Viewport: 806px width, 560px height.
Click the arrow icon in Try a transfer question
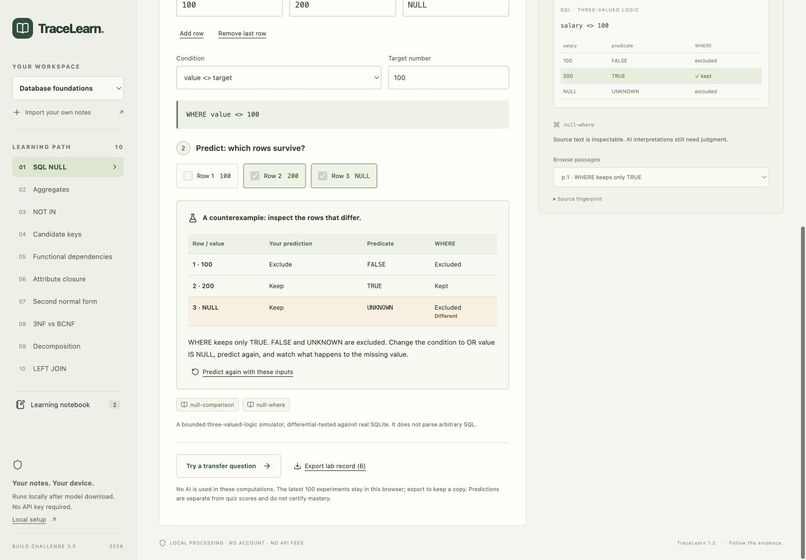(267, 466)
